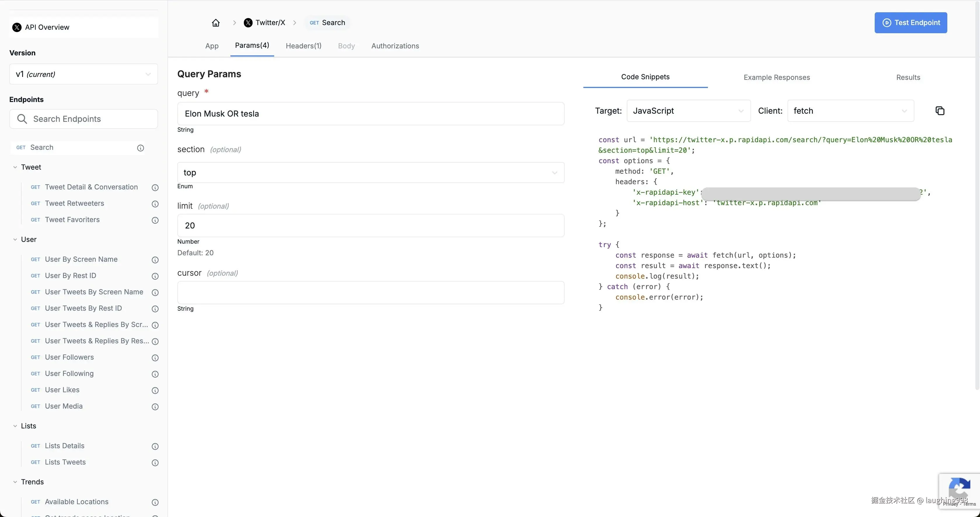The height and width of the screenshot is (517, 980).
Task: Open info icon for Tweet Retweeters
Action: coord(155,204)
